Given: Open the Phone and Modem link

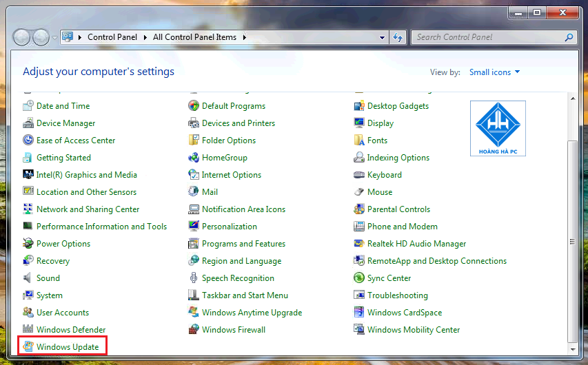Looking at the screenshot, I should [403, 227].
